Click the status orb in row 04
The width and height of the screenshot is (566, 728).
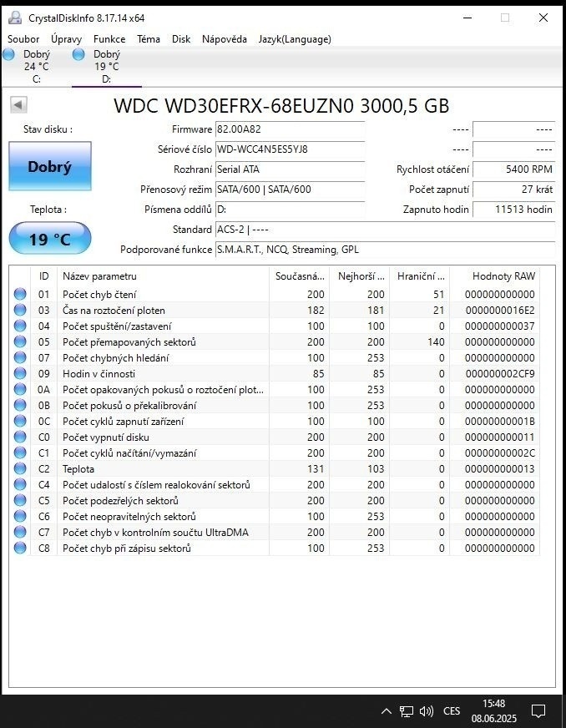pos(20,326)
